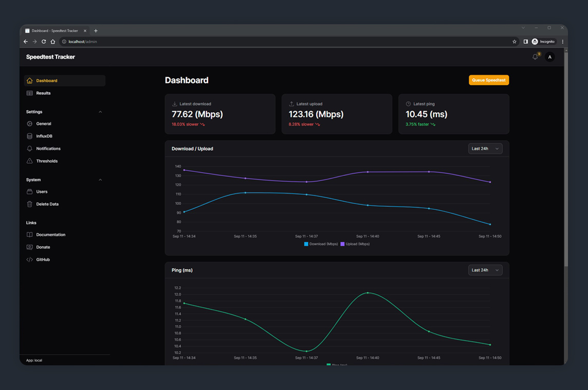588x390 pixels.
Task: Click the Documentation book icon
Action: click(x=30, y=235)
